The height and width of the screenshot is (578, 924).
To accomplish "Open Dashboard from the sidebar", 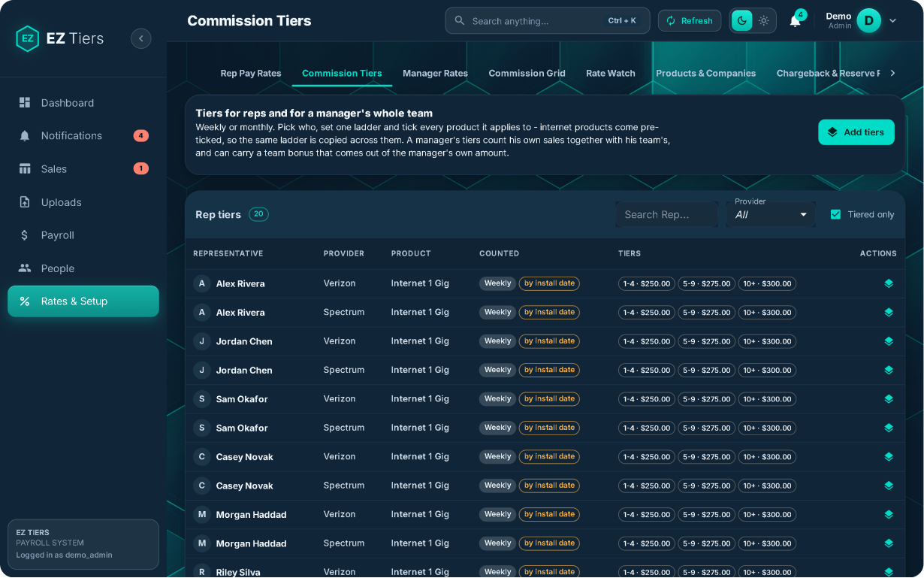I will (x=83, y=103).
